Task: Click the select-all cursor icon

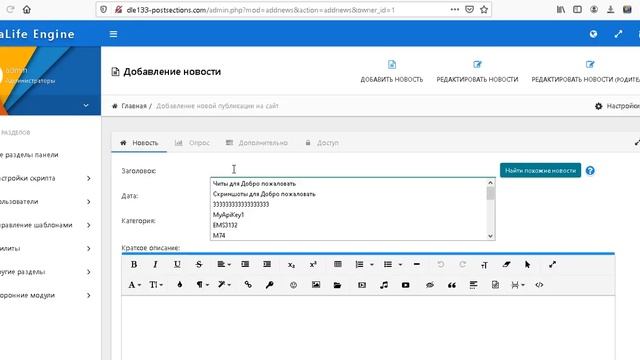Action: click(527, 264)
